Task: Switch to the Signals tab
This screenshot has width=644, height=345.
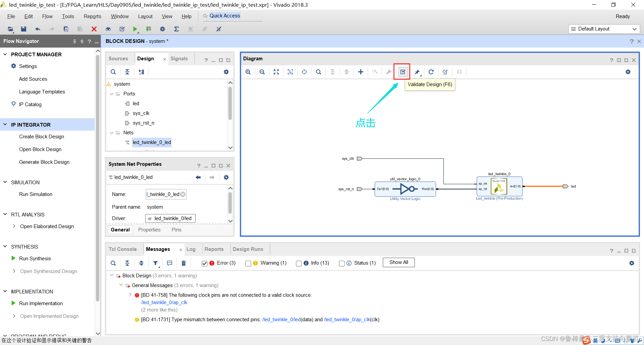Action: [x=179, y=59]
